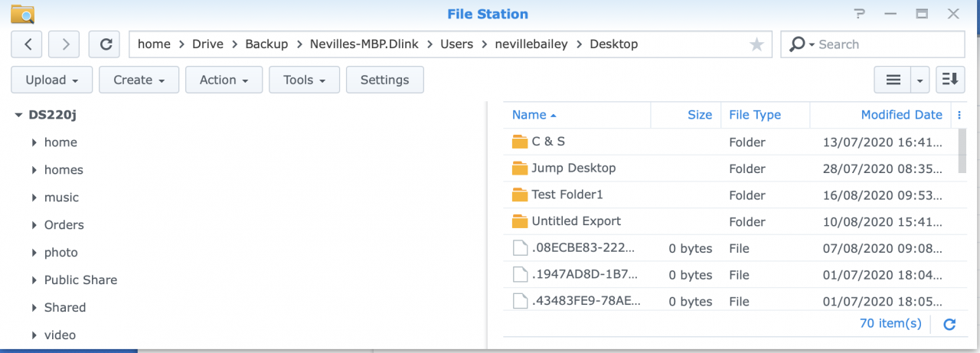The width and height of the screenshot is (980, 353).
Task: Open the column options menu
Action: point(959,115)
